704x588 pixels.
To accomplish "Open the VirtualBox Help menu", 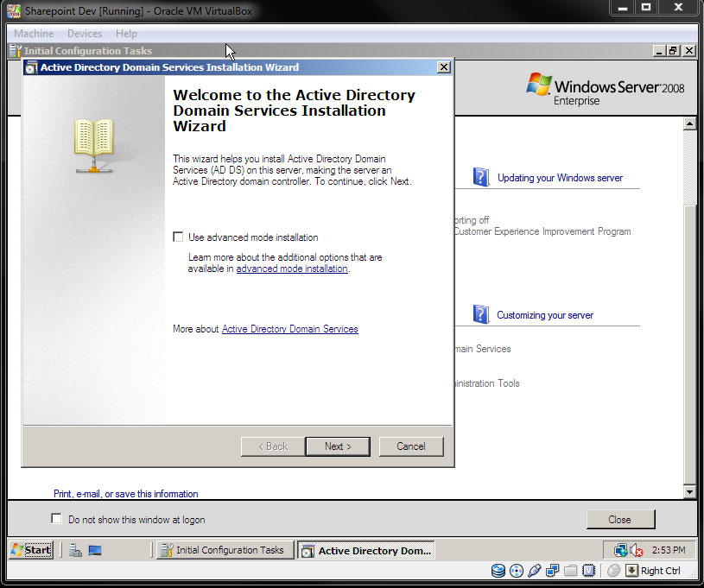I will tap(126, 34).
